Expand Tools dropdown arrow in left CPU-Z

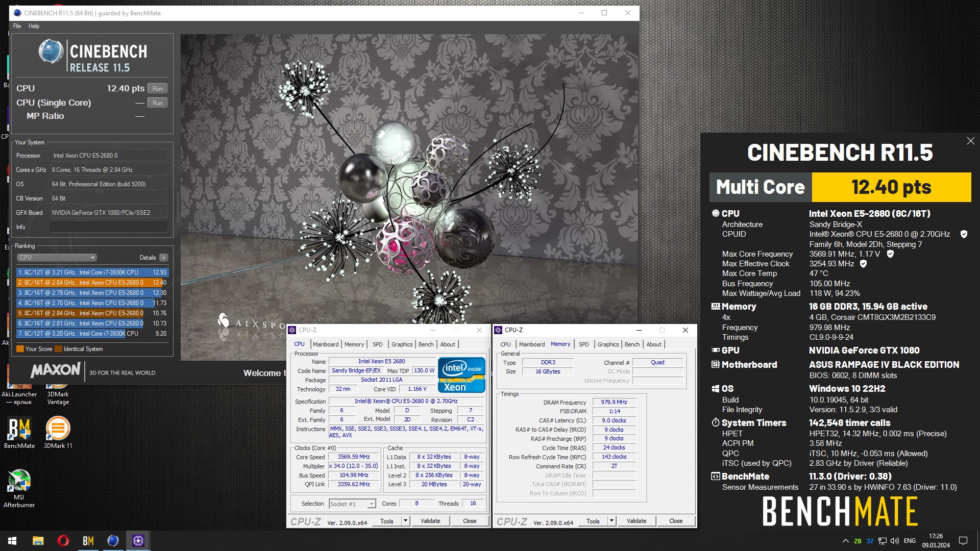405,521
